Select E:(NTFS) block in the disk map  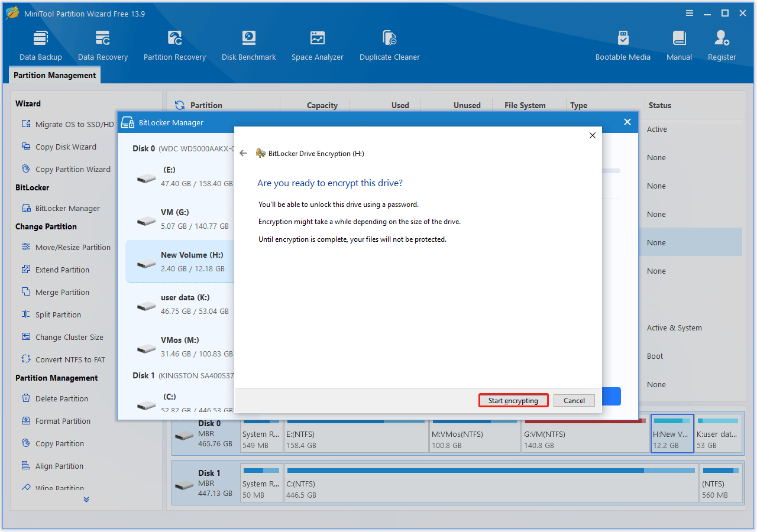(x=356, y=434)
